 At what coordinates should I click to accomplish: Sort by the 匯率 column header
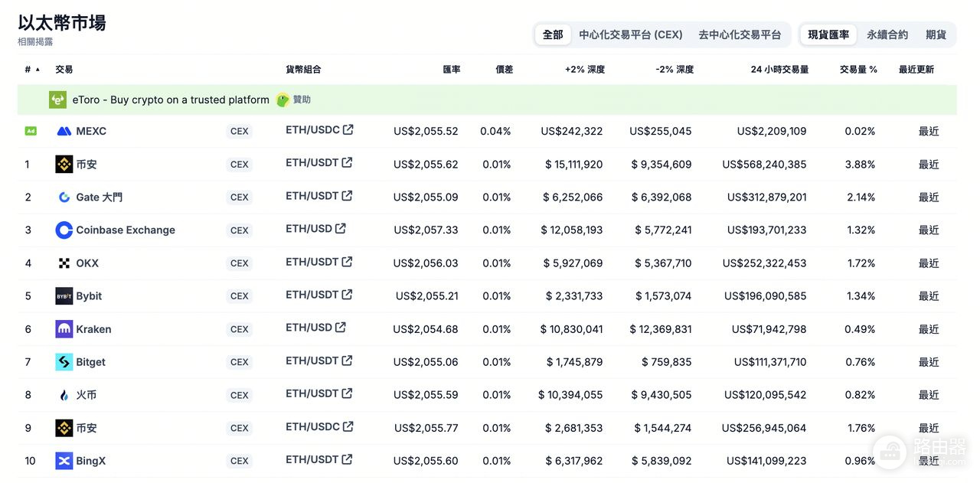[452, 69]
